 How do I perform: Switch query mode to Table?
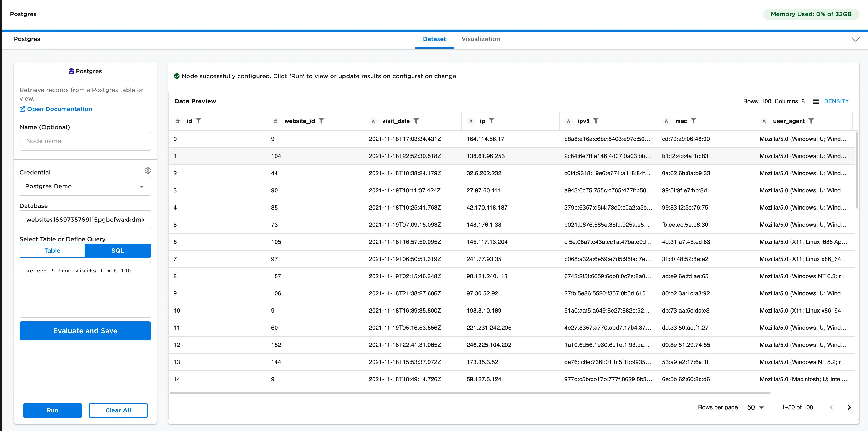(52, 251)
